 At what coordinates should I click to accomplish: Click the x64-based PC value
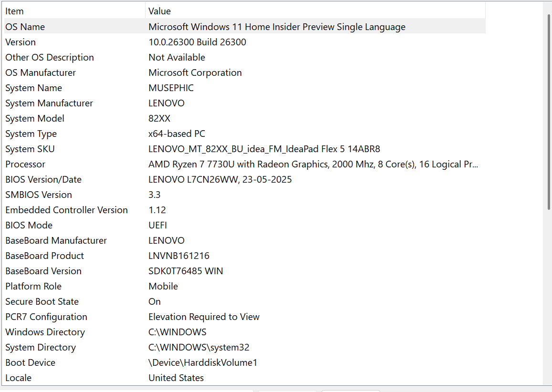177,134
